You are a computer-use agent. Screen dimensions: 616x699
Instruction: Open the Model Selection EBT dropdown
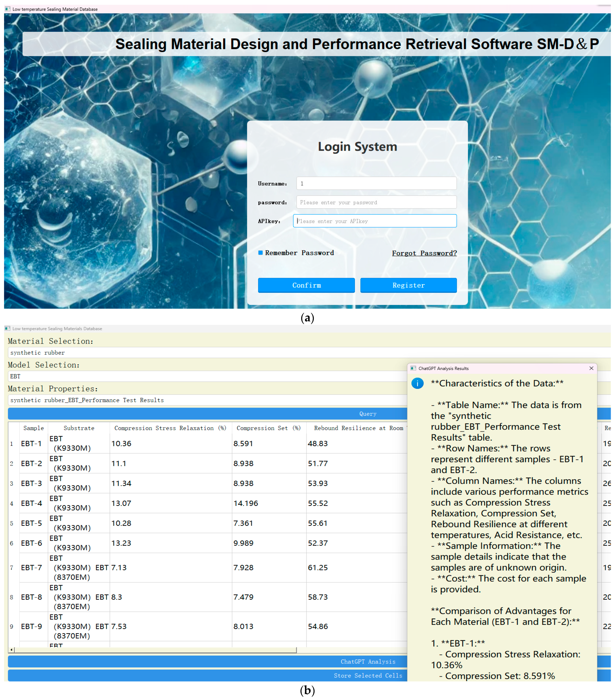pyautogui.click(x=205, y=376)
